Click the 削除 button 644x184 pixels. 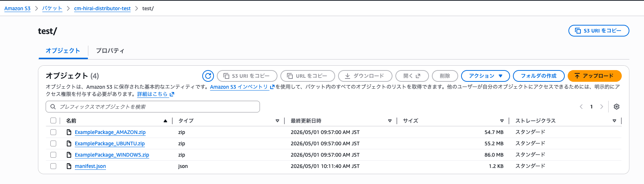(x=445, y=76)
